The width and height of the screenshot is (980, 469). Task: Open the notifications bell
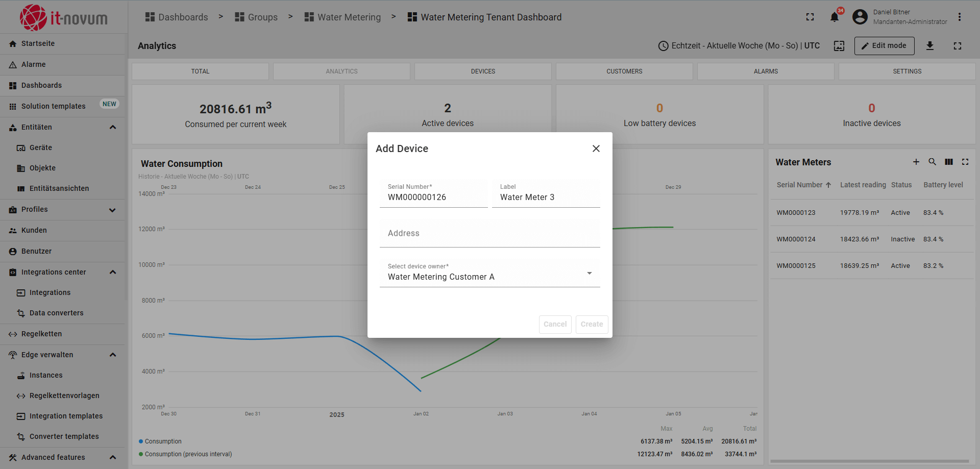click(x=835, y=17)
